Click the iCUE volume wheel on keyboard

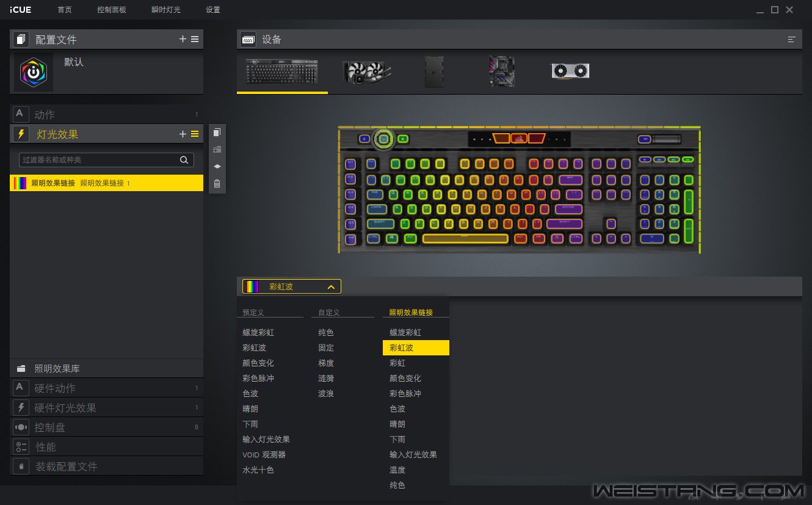(384, 139)
